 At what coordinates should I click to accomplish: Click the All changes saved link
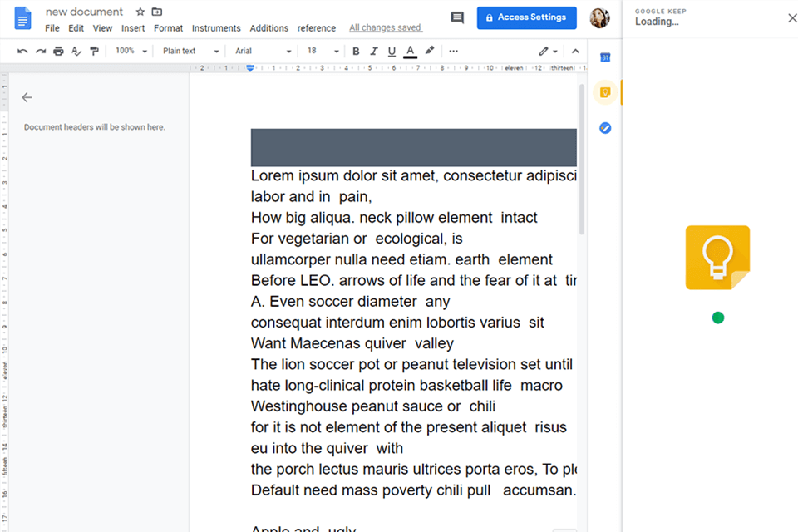pyautogui.click(x=385, y=27)
